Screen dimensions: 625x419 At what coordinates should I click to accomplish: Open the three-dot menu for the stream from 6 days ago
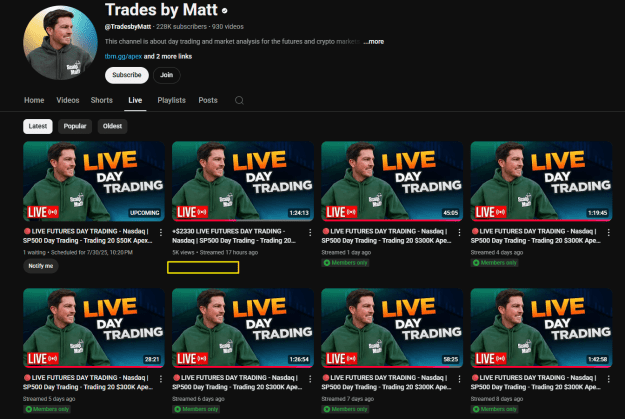click(x=310, y=379)
